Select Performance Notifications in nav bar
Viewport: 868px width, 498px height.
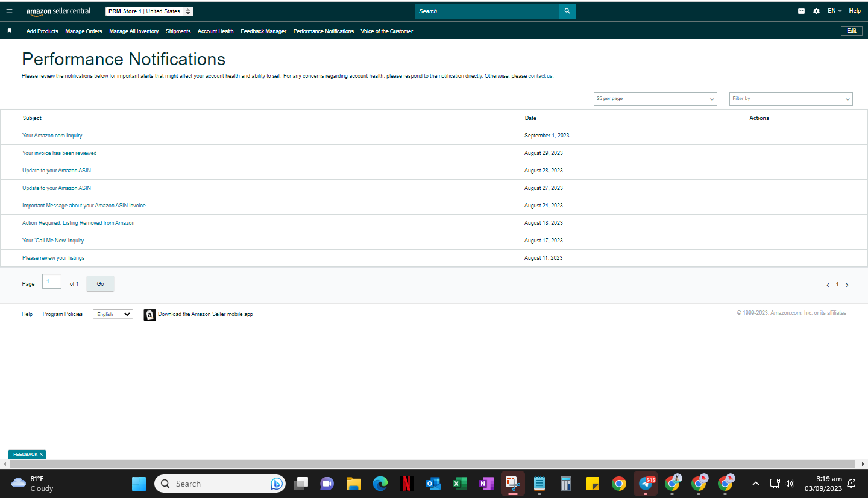324,31
